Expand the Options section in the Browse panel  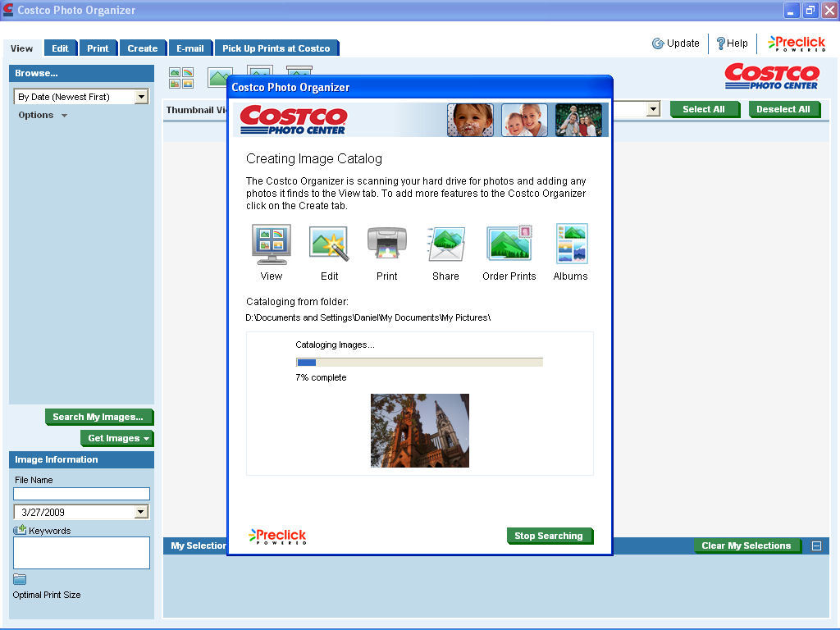tap(37, 115)
